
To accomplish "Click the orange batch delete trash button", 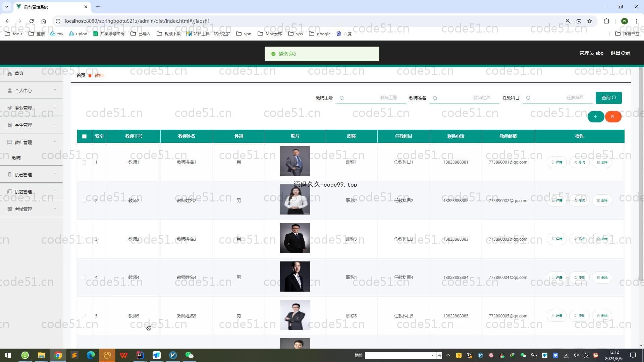I will pos(613,117).
